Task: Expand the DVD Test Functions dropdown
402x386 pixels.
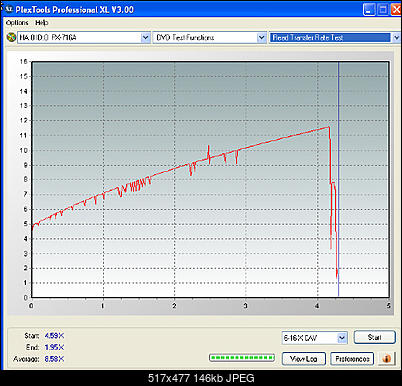Action: pyautogui.click(x=261, y=38)
